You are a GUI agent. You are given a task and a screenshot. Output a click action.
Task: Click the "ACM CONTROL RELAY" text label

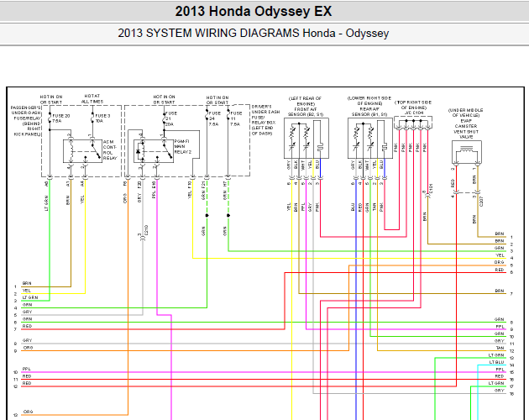click(x=110, y=150)
